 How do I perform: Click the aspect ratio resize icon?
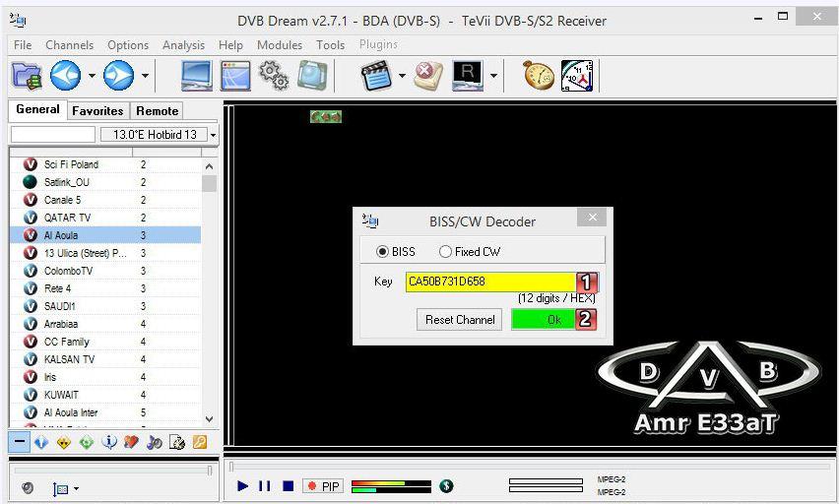tap(61, 488)
